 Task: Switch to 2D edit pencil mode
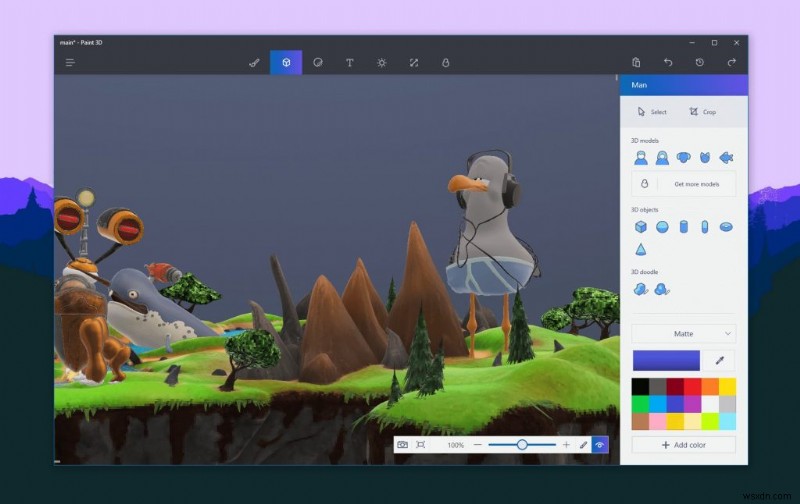point(583,445)
